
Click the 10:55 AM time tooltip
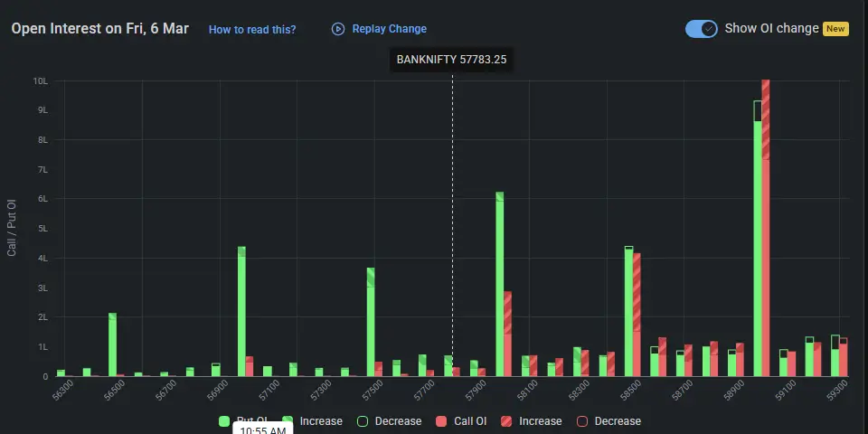[x=262, y=429]
